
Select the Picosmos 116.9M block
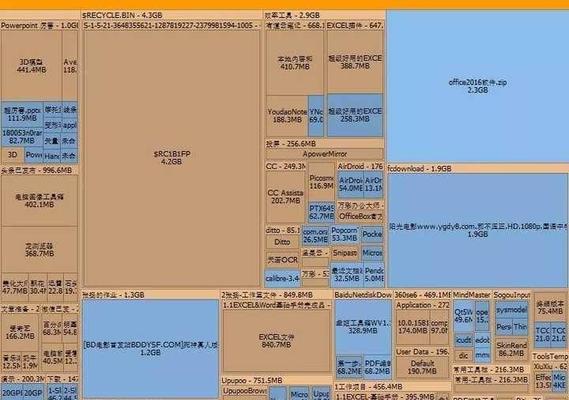click(321, 181)
